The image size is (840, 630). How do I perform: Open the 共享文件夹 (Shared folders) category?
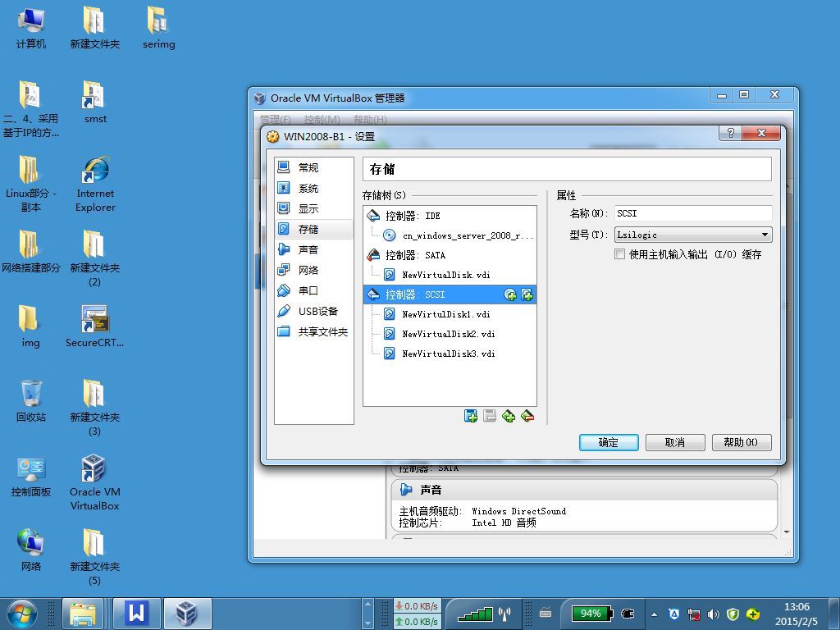pyautogui.click(x=314, y=331)
